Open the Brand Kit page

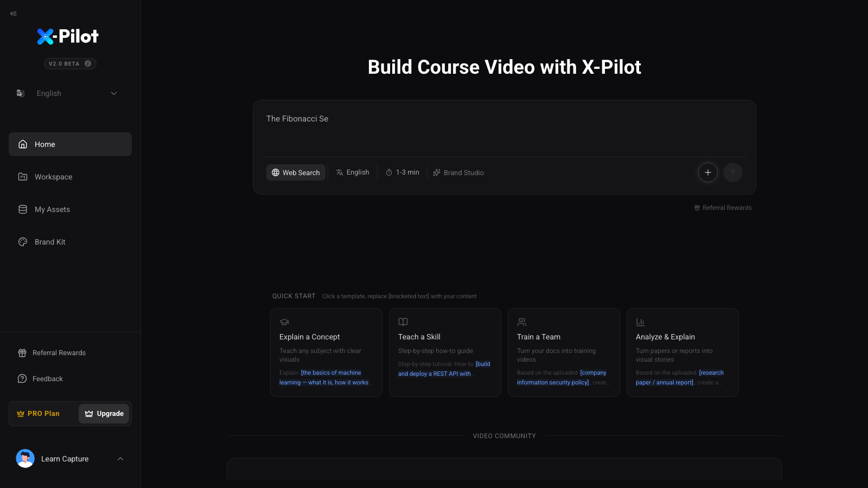click(70, 242)
